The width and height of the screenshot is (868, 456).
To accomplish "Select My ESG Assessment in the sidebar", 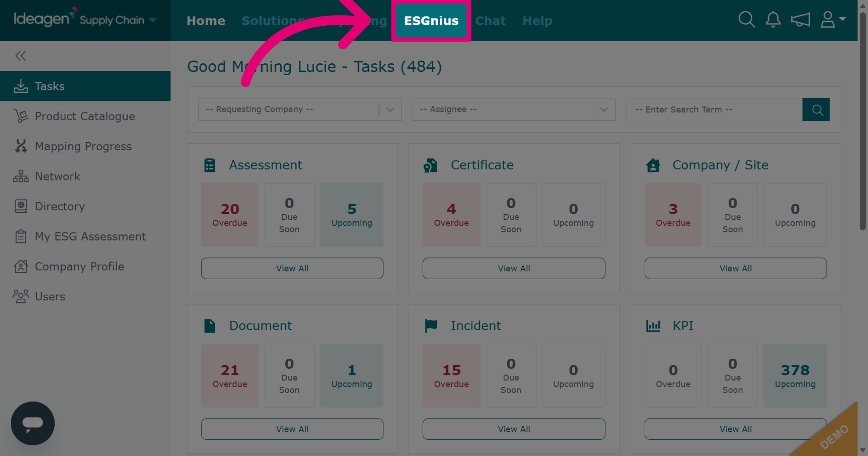I will coord(85,237).
